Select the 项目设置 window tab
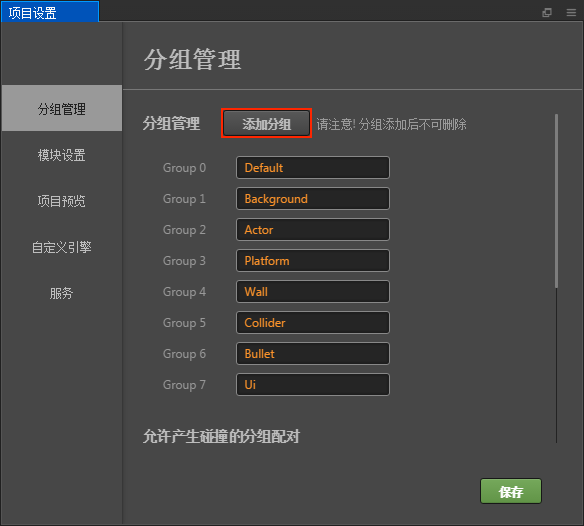The height and width of the screenshot is (526, 584). pyautogui.click(x=50, y=12)
